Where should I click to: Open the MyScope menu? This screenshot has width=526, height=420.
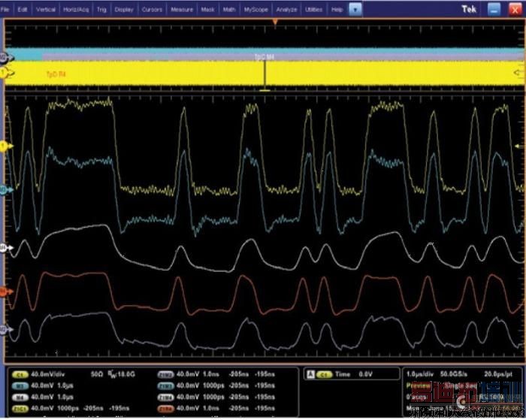pyautogui.click(x=256, y=10)
